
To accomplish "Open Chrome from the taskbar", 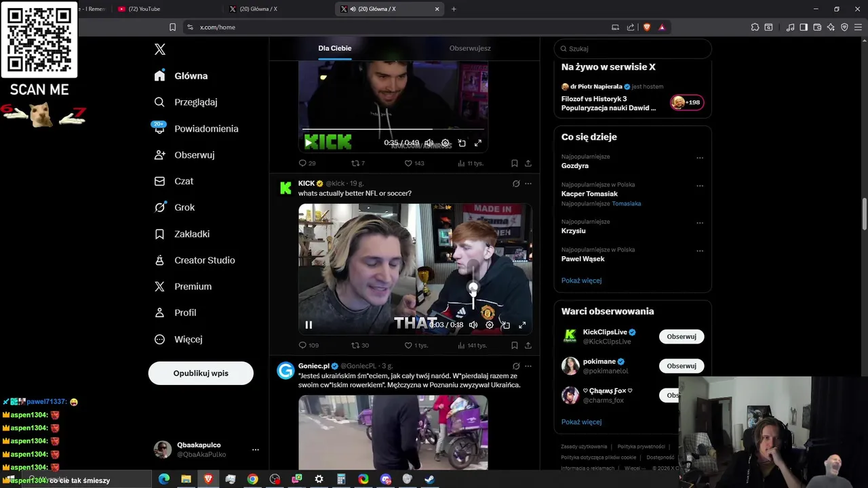I will (x=252, y=479).
